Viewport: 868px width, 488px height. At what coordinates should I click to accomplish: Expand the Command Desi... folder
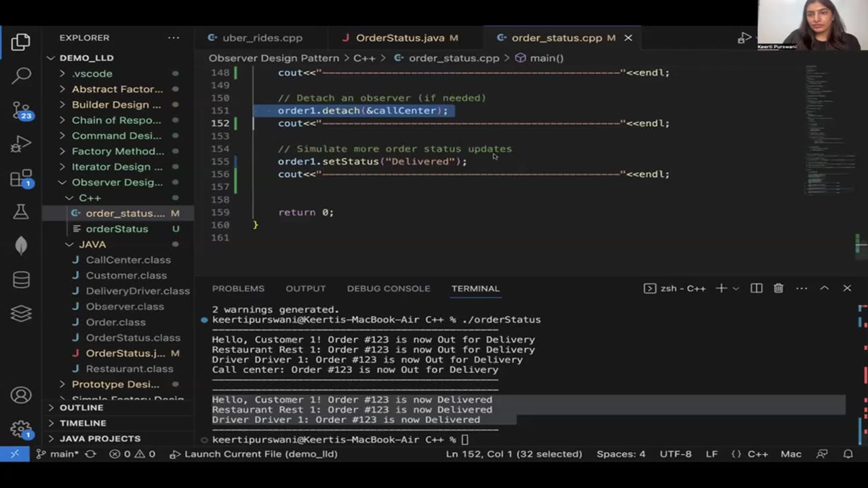tap(117, 136)
